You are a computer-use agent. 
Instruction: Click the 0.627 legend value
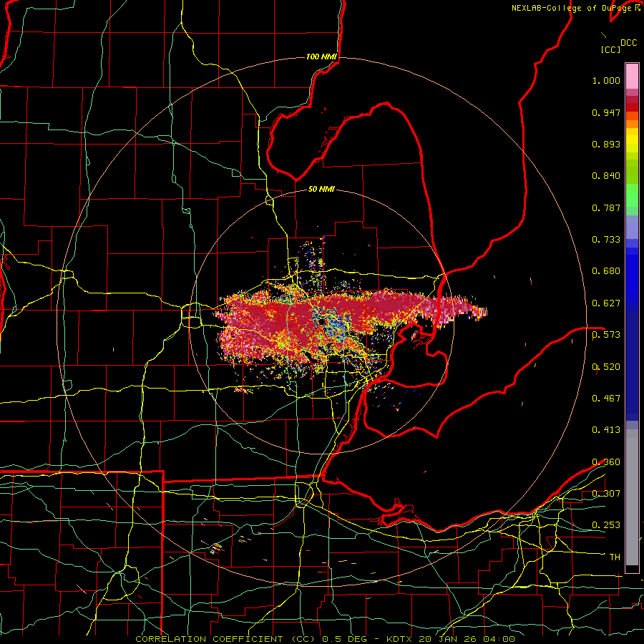[606, 303]
